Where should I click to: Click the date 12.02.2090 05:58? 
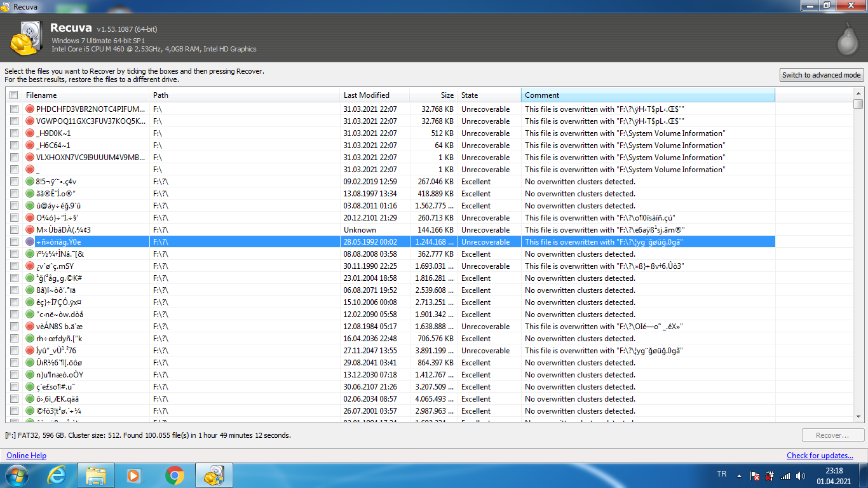tap(370, 315)
